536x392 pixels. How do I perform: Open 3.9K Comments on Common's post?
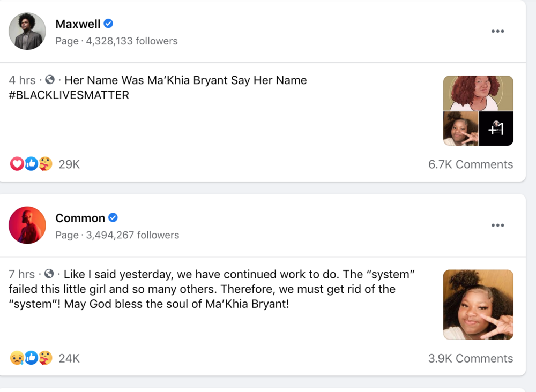(x=470, y=358)
